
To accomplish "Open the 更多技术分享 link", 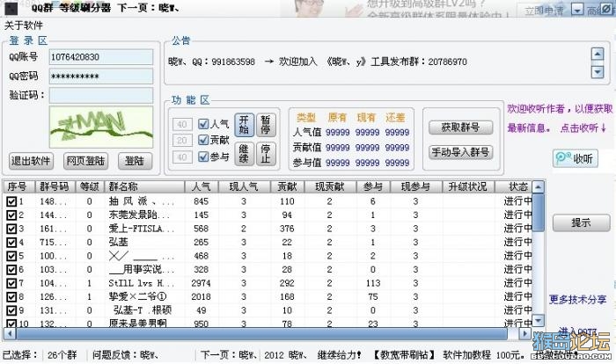I will tap(577, 300).
